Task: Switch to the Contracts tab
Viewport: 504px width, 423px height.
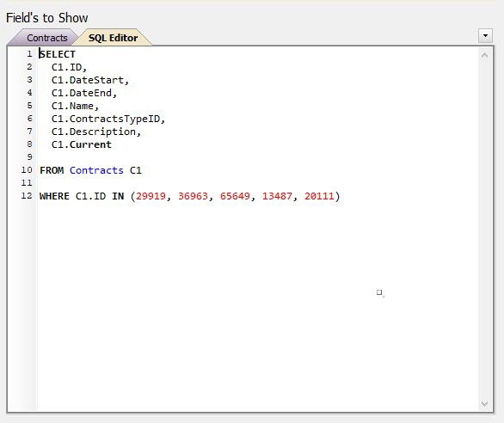Action: [47, 38]
